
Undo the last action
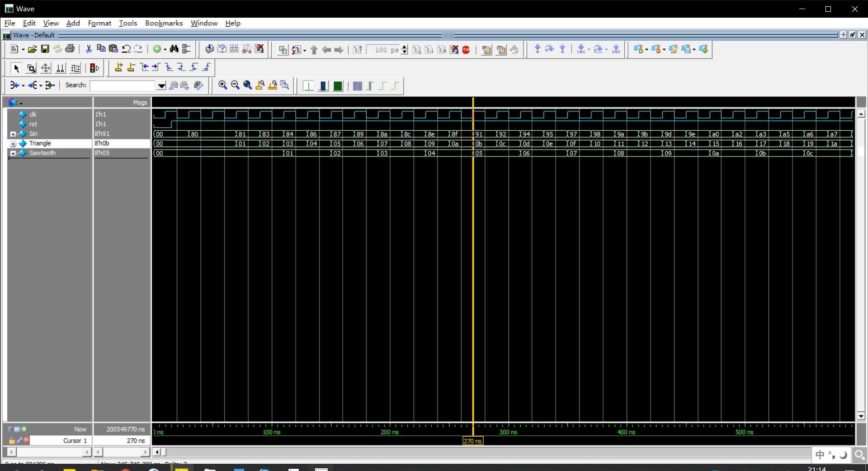[126, 49]
